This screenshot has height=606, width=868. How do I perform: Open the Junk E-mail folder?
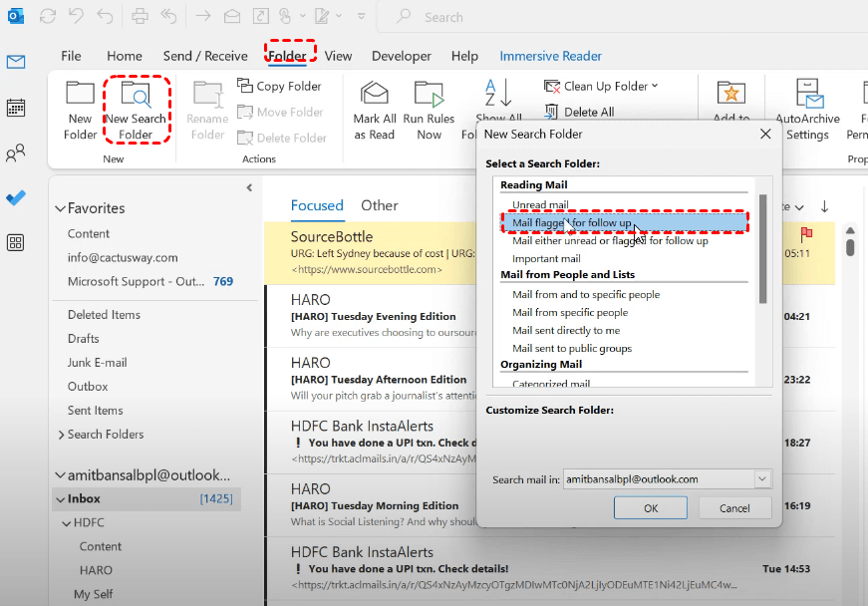pos(98,363)
